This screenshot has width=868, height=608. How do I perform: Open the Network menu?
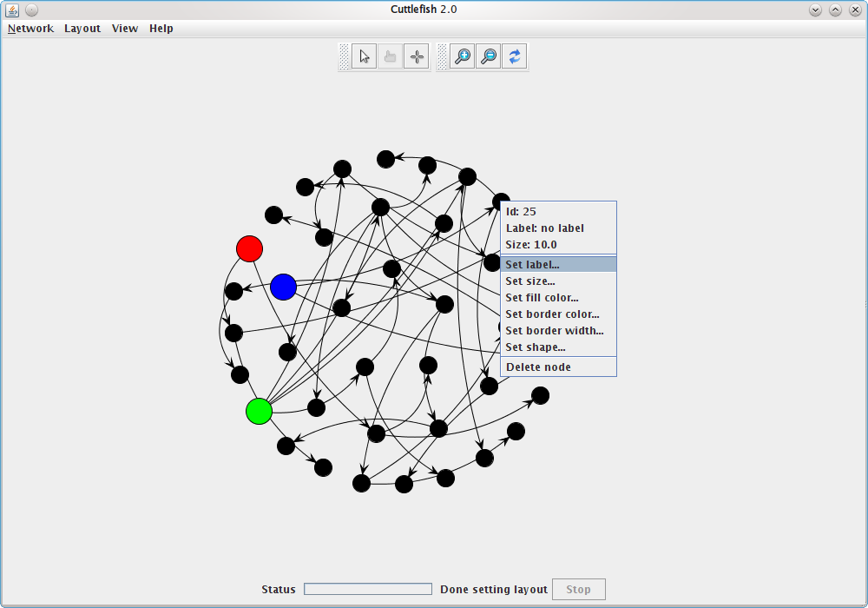pos(30,29)
